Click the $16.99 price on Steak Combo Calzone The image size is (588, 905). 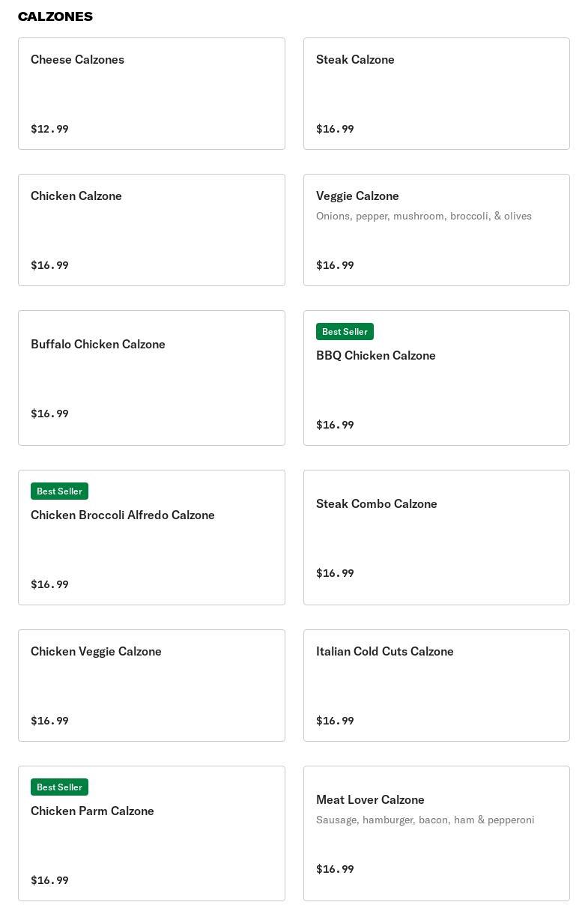point(335,573)
